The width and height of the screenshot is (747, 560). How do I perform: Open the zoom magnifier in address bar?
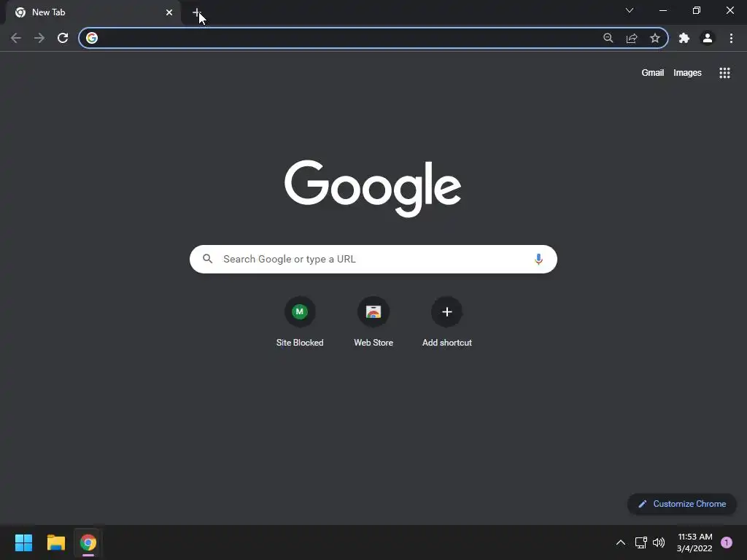pos(608,38)
